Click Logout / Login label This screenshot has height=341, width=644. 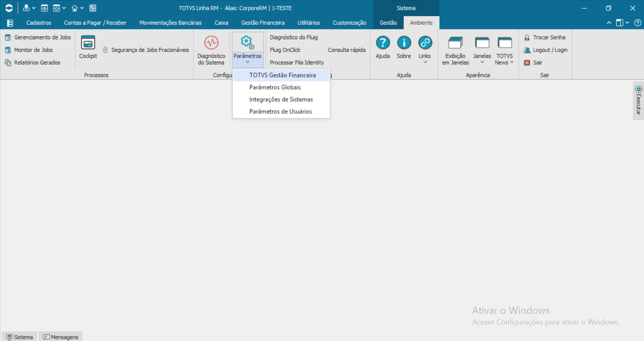point(550,50)
